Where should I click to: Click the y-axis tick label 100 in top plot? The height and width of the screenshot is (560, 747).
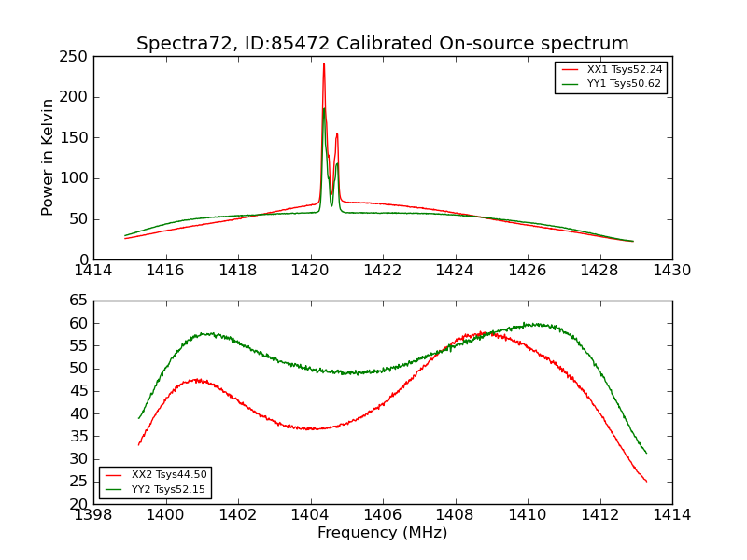(x=74, y=178)
